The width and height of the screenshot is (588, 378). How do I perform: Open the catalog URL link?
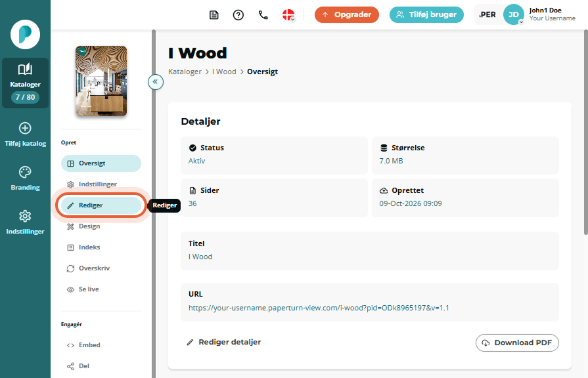coord(319,308)
